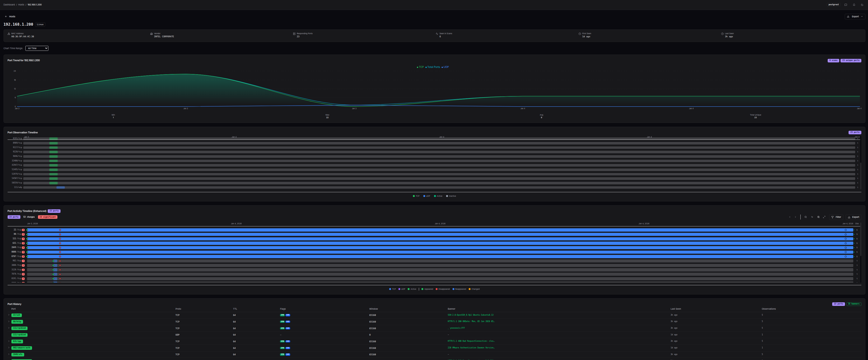868x360 pixels.
Task: Toggle the UDP legend below Port Observation Timeline
Action: tap(427, 196)
